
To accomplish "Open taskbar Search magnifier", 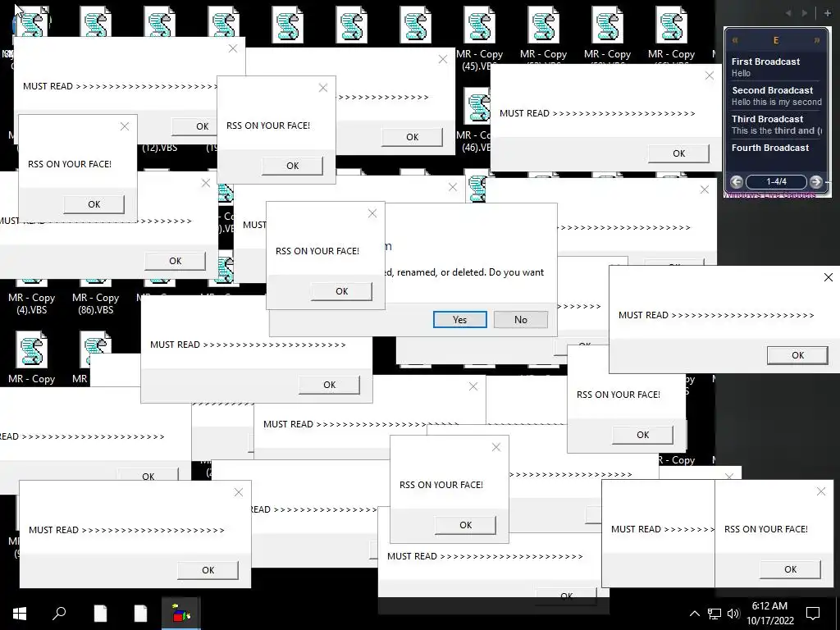I will (59, 614).
